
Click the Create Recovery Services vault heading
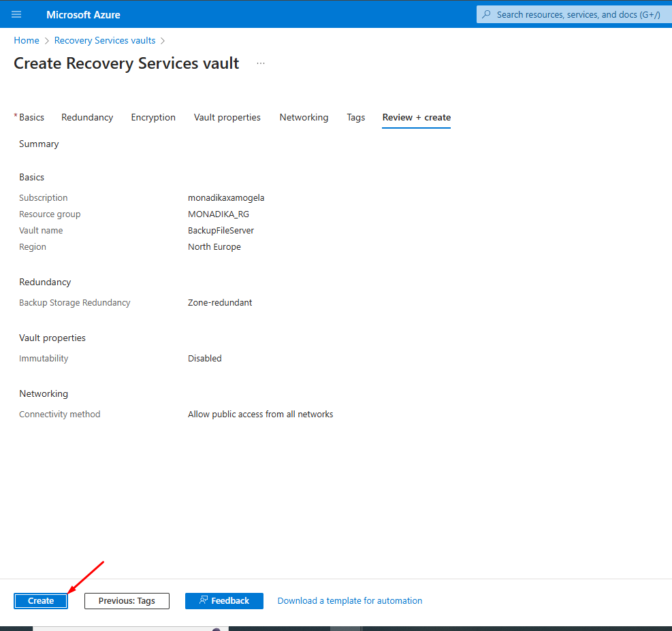click(127, 63)
